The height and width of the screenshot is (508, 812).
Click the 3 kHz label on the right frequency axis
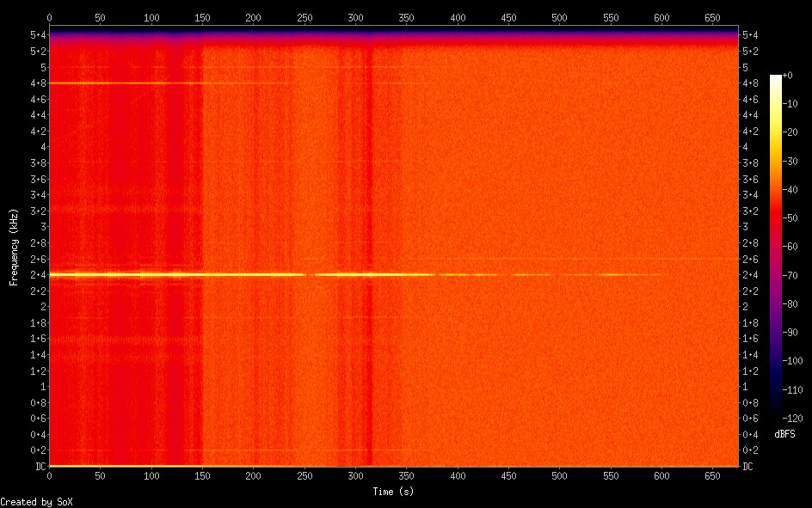745,227
